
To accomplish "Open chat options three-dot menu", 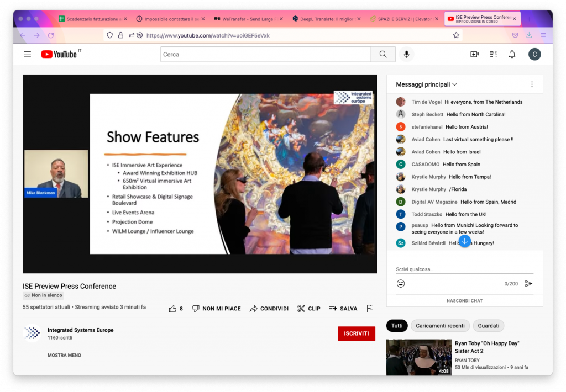I will click(x=532, y=84).
